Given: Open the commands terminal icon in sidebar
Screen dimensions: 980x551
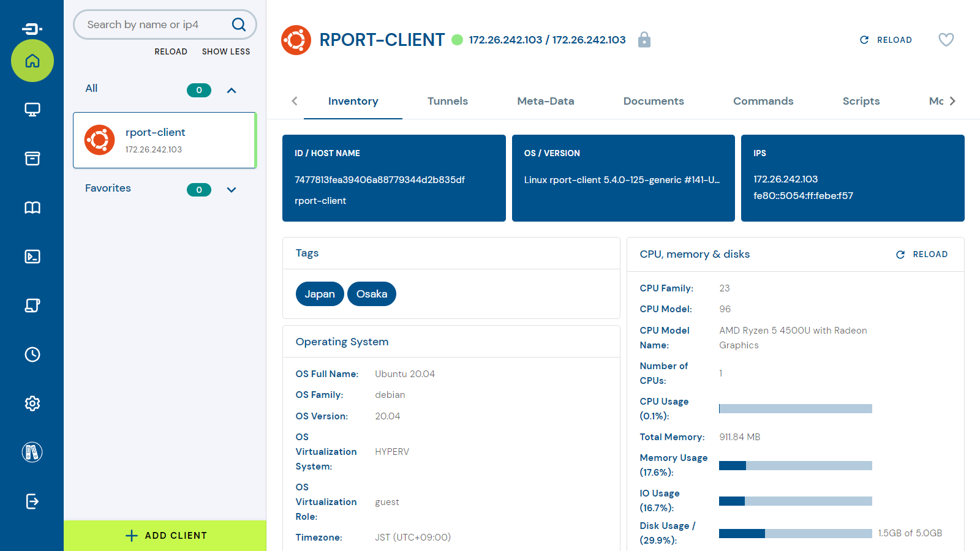Looking at the screenshot, I should coord(32,257).
